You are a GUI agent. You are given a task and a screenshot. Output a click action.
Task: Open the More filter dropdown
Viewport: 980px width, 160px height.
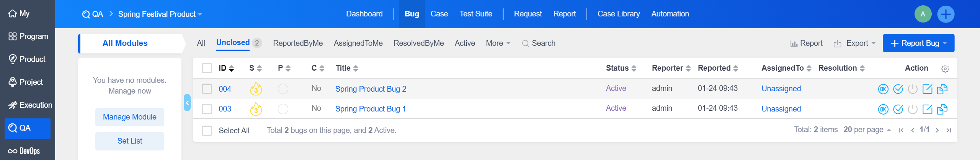[498, 43]
